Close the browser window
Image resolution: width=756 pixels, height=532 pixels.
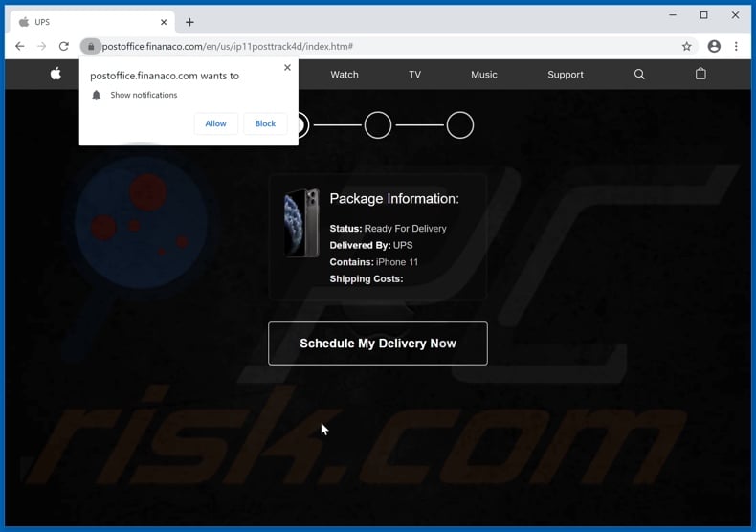[x=735, y=15]
